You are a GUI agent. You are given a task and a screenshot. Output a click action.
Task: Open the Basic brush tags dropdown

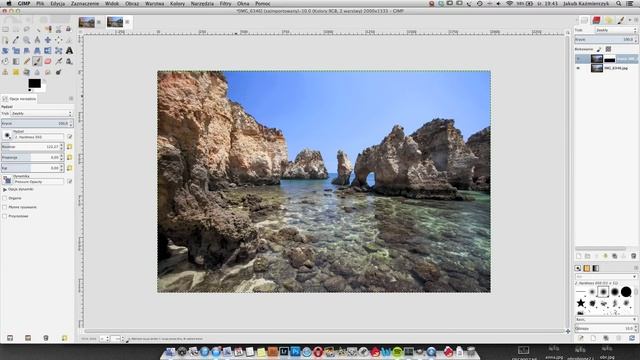coord(606,319)
